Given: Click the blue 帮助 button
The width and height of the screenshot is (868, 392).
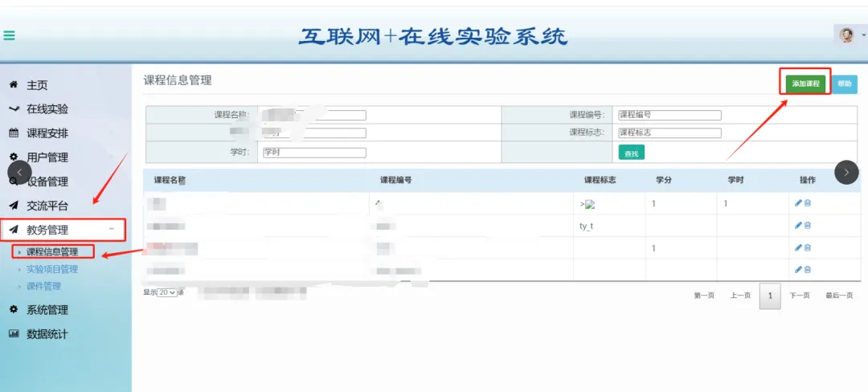Looking at the screenshot, I should click(844, 84).
